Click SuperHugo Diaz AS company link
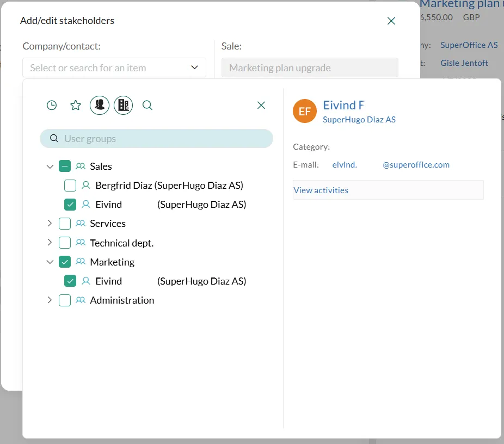 click(359, 120)
